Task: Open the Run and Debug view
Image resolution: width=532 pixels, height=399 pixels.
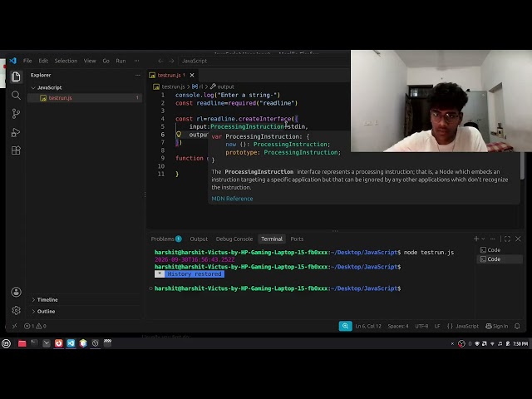Action: [x=16, y=132]
